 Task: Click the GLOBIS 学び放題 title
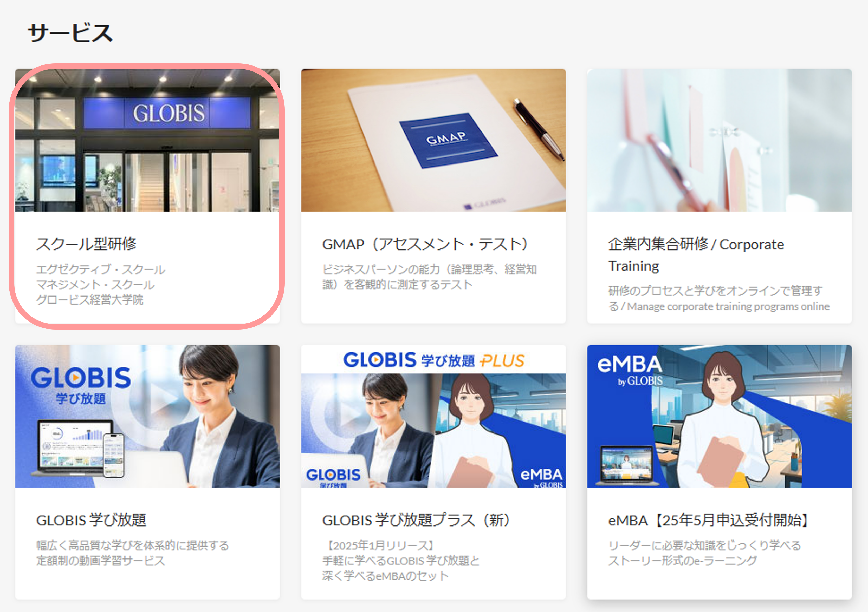coord(91,520)
